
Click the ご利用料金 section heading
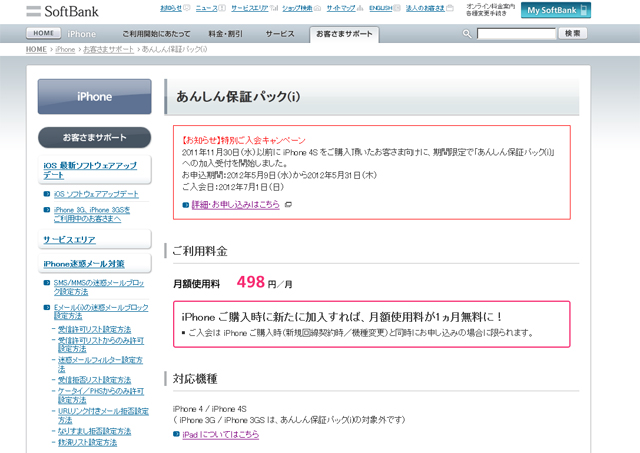pyautogui.click(x=200, y=251)
